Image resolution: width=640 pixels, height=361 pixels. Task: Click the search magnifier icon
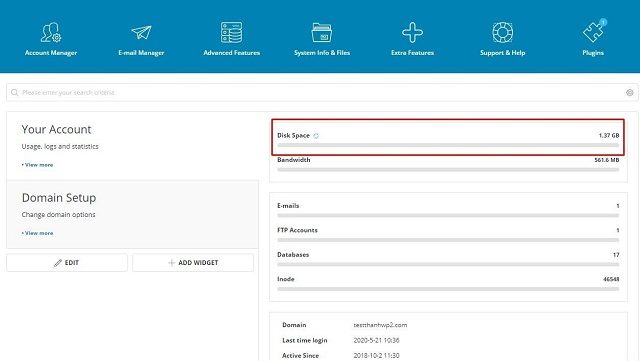[x=15, y=93]
